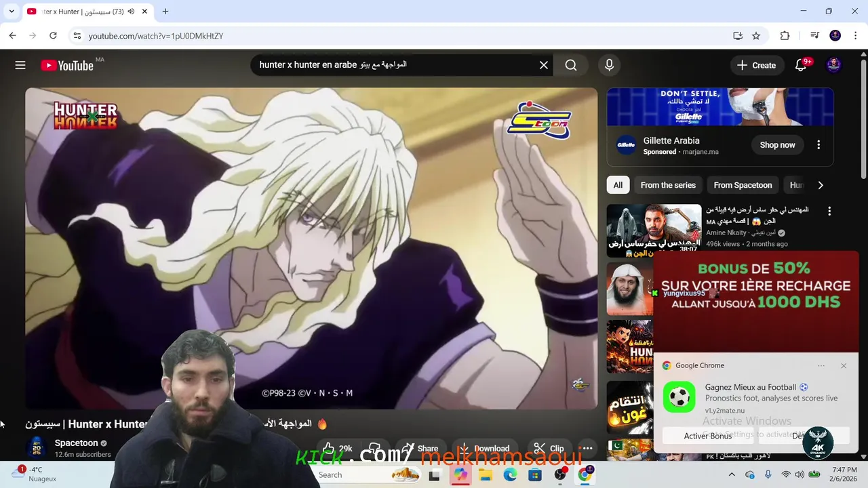The image size is (868, 488).
Task: Like the video (29k)
Action: click(337, 449)
